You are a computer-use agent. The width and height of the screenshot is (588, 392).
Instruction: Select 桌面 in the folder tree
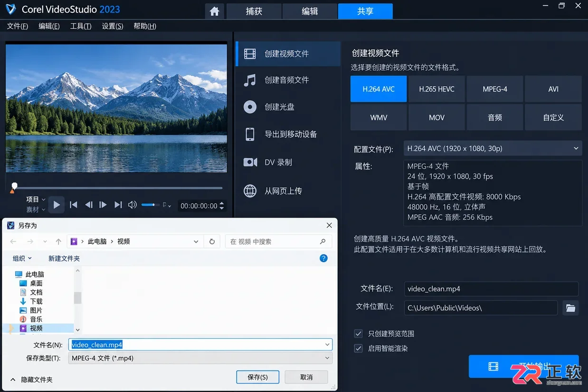coord(31,283)
